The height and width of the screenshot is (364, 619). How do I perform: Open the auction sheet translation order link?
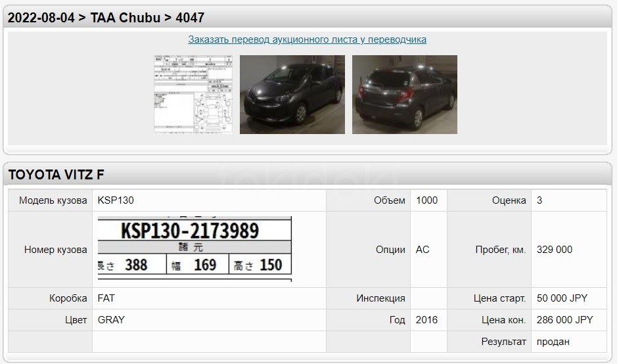click(307, 39)
